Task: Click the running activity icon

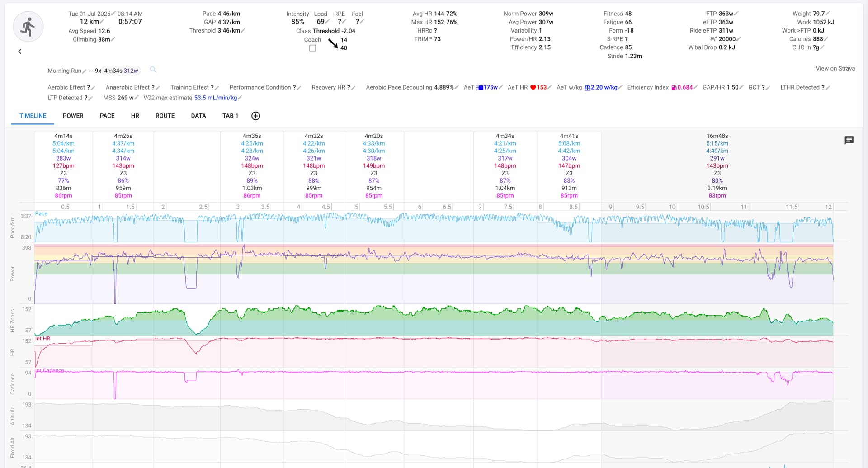Action: pyautogui.click(x=28, y=27)
